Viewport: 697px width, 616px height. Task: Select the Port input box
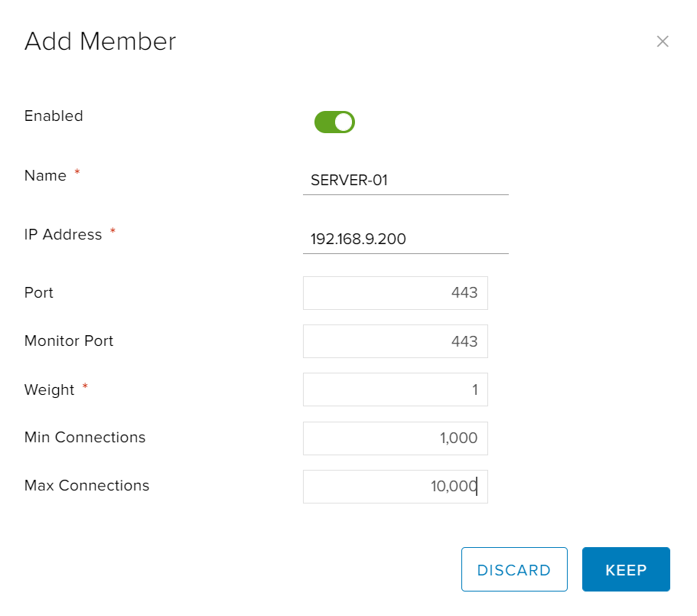coord(396,293)
